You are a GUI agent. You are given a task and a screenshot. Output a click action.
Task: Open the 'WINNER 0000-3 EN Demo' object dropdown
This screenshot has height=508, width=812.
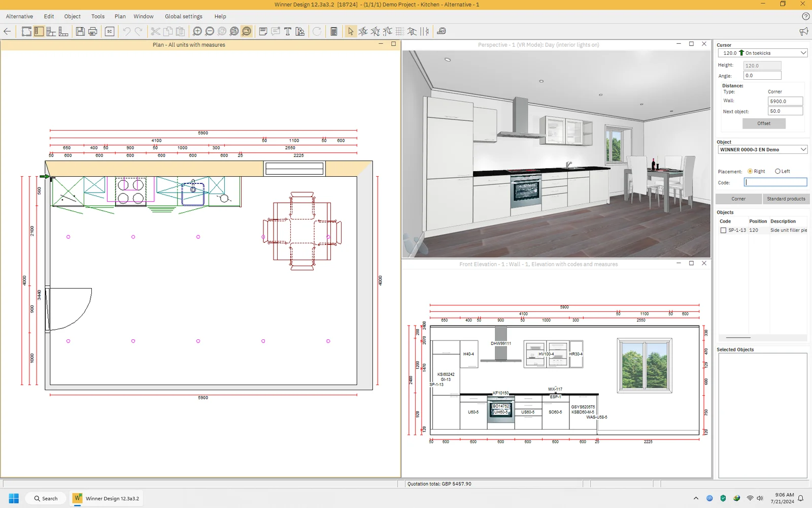(803, 149)
